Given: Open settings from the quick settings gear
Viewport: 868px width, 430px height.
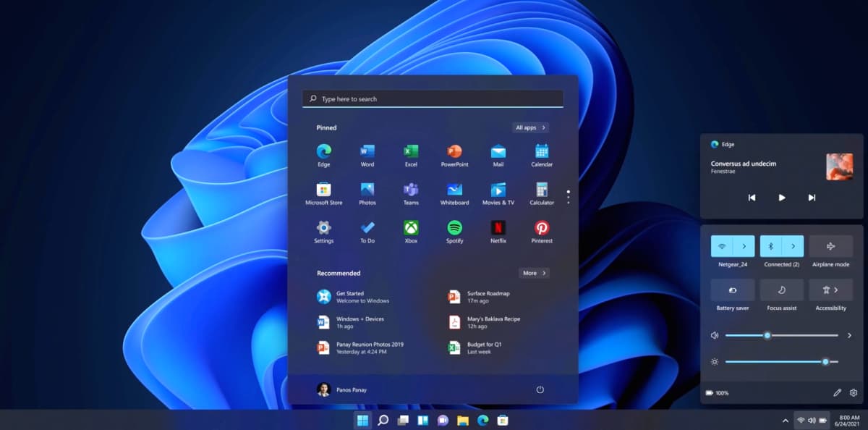Looking at the screenshot, I should click(x=854, y=392).
